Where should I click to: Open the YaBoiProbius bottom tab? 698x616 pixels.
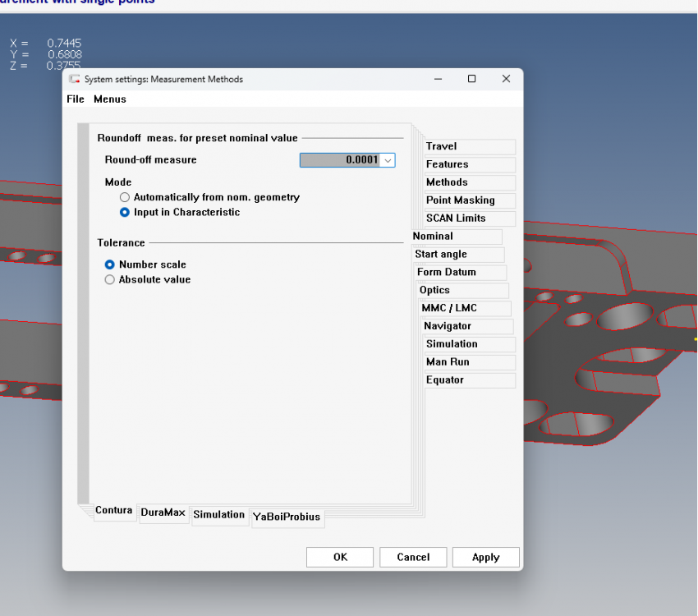click(287, 517)
